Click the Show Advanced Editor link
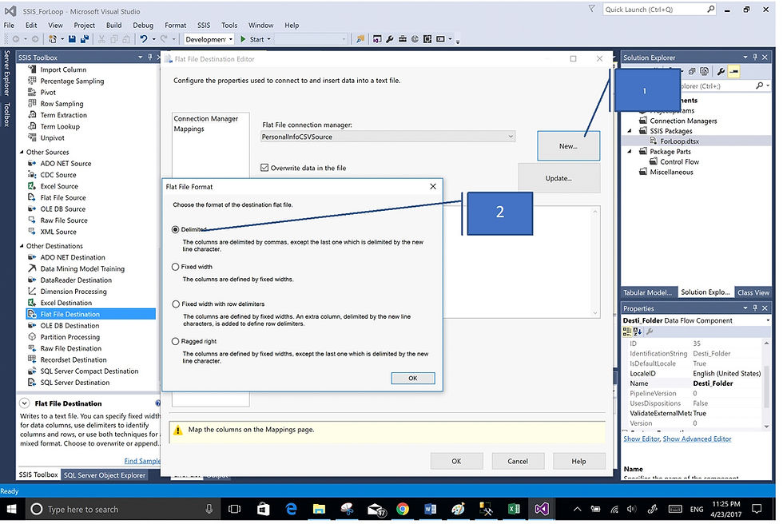This screenshot has height=532, width=783. [697, 439]
